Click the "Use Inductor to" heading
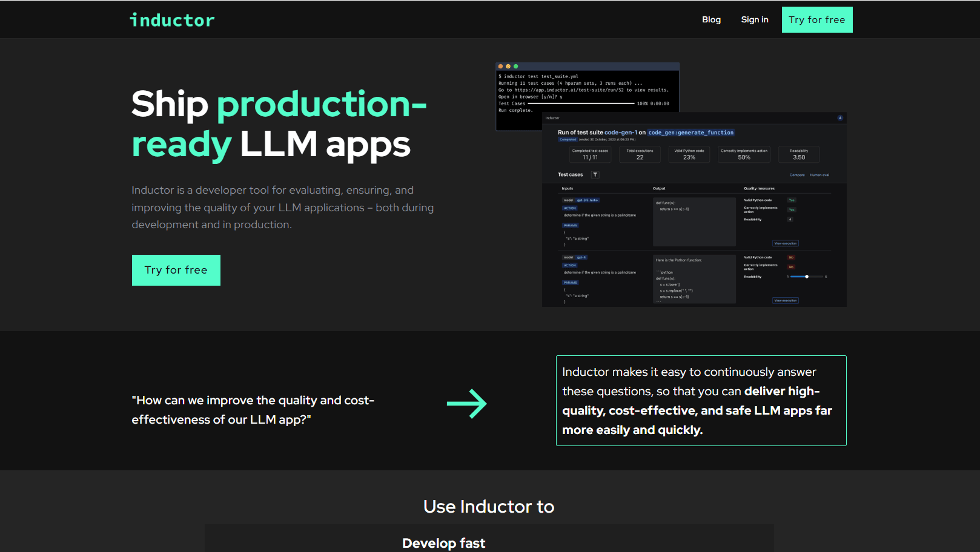The height and width of the screenshot is (552, 980). pyautogui.click(x=489, y=507)
